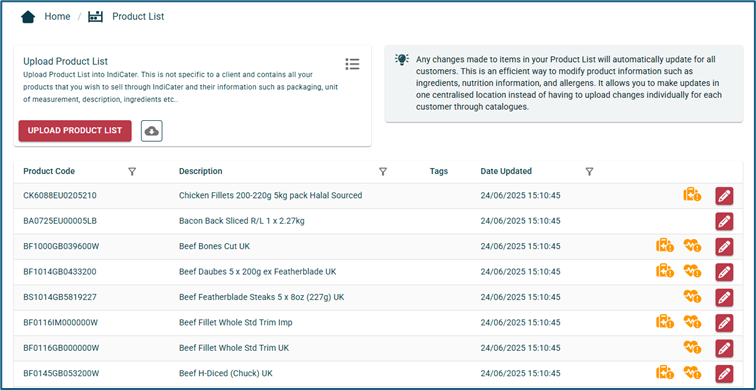
Task: Edit Beef Fillet Whole Std Trim Imp
Action: pos(724,323)
